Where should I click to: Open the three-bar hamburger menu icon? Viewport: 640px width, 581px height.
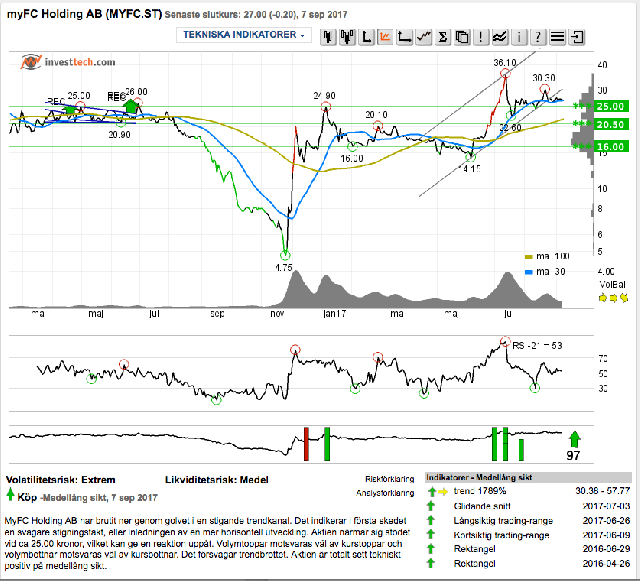pos(558,37)
